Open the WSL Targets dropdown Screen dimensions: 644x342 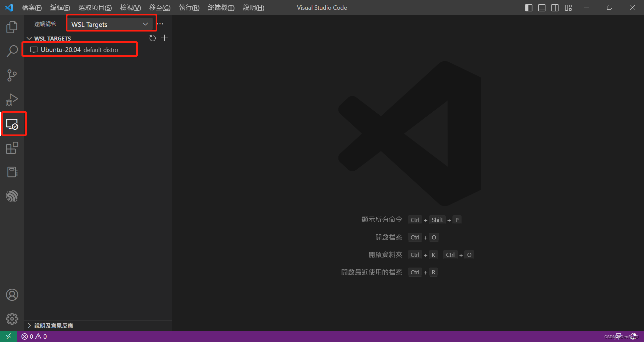click(x=110, y=24)
